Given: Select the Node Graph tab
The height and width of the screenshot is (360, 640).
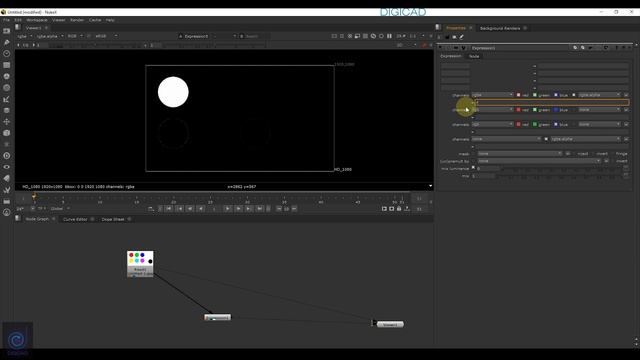Looking at the screenshot, I should pos(37,219).
